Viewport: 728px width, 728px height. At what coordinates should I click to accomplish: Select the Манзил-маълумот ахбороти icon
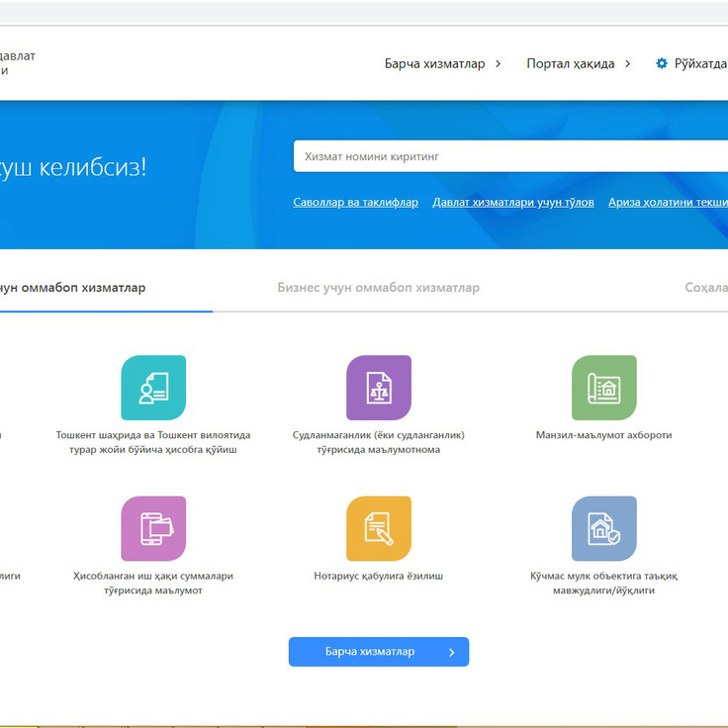coord(603,388)
